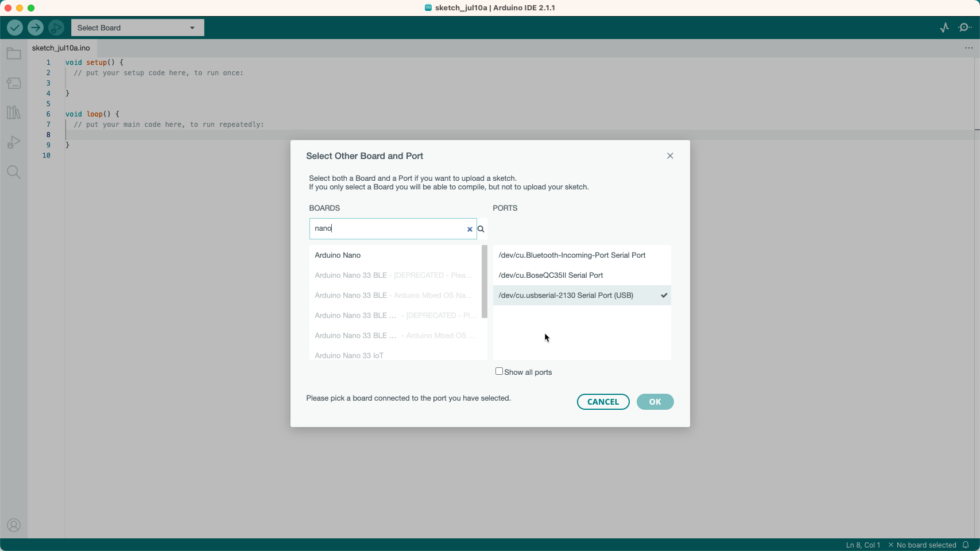The width and height of the screenshot is (980, 551).
Task: Clear the boards search with the x icon
Action: (x=470, y=229)
